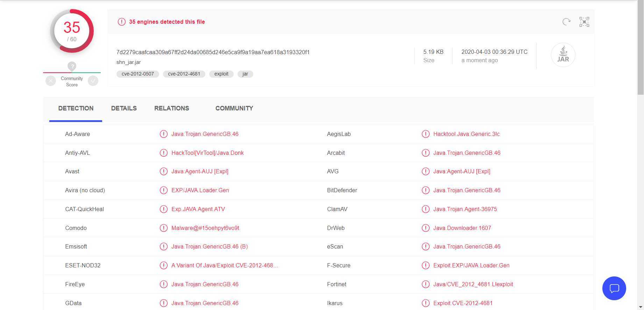Click the community score bar
The image size is (644, 310).
point(72,73)
